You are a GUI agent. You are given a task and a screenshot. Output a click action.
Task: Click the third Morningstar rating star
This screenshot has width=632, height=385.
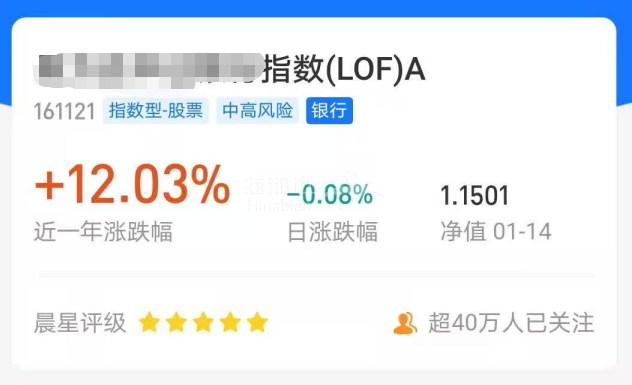click(204, 323)
